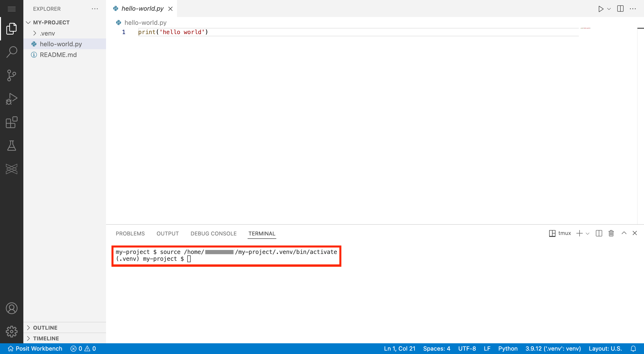Create a new terminal with plus icon
Screen dimensions: 644x354
point(579,233)
